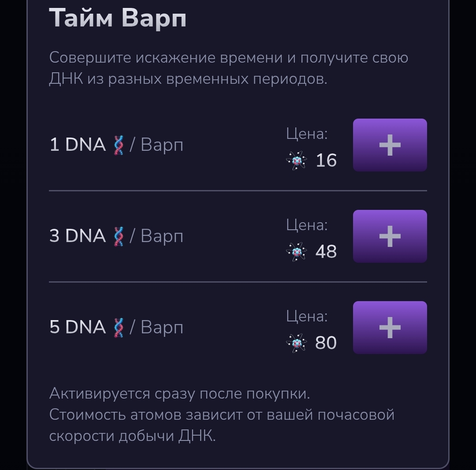Select the "3 DNA" label text
476x470 pixels.
[78, 236]
